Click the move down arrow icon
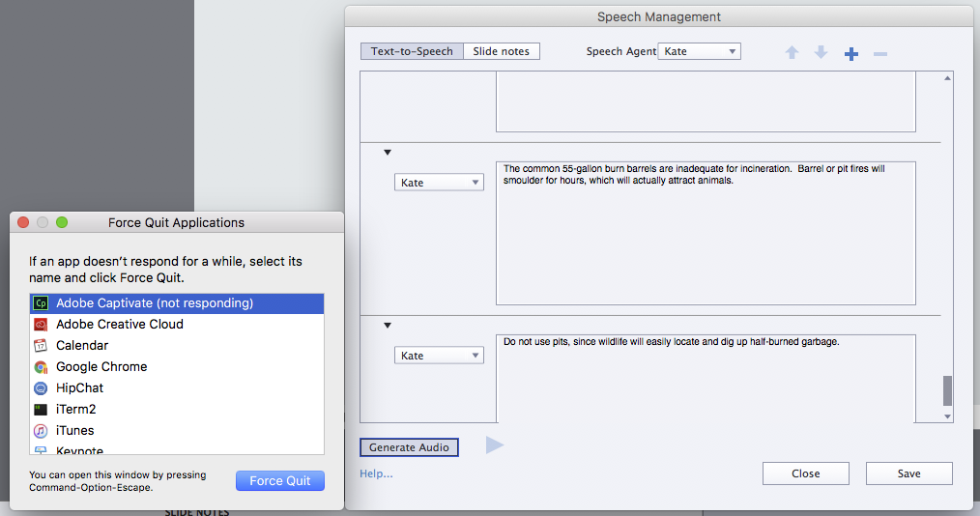This screenshot has width=980, height=516. click(x=821, y=52)
